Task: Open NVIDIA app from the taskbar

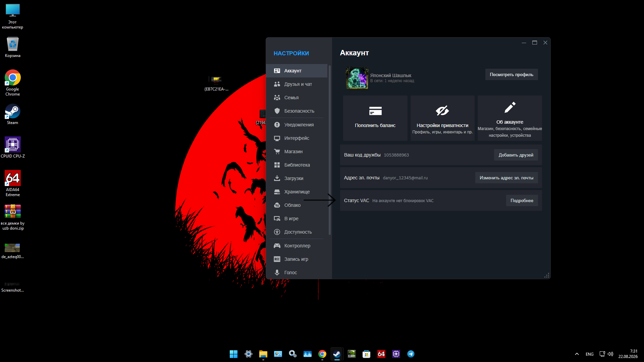Action: click(352, 354)
